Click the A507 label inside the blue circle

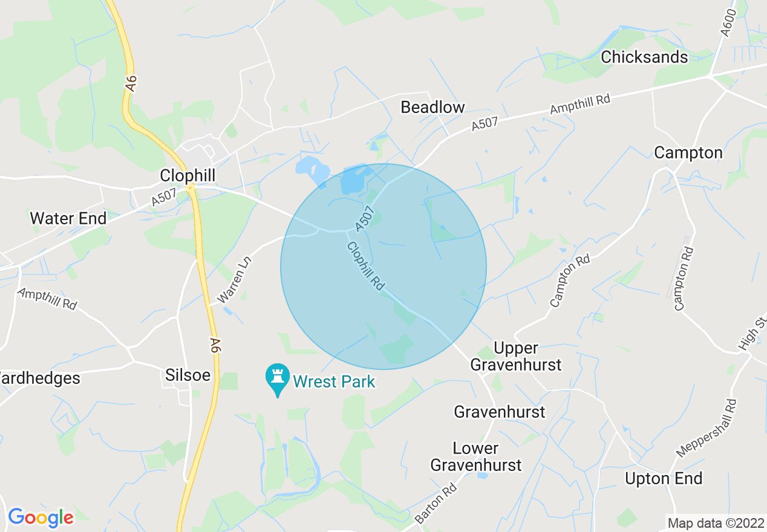click(365, 219)
